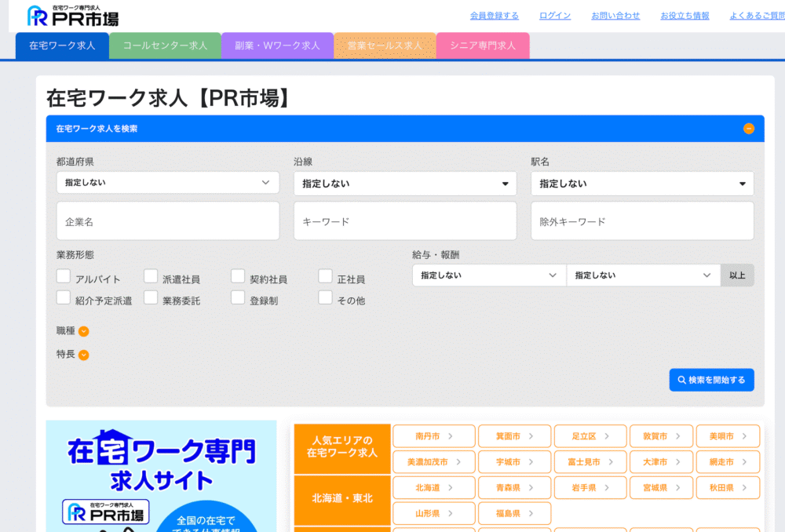Image resolution: width=785 pixels, height=532 pixels.
Task: Select the 南丹市 area button
Action: point(434,436)
